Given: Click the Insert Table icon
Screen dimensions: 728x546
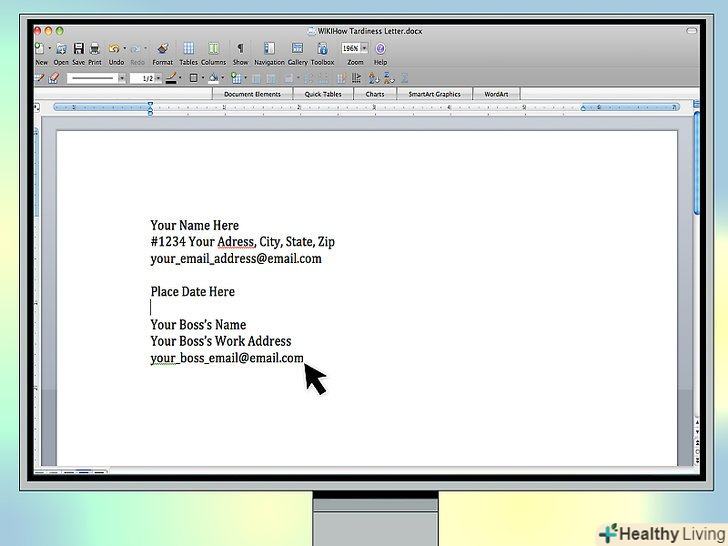Looking at the screenshot, I should [236, 78].
